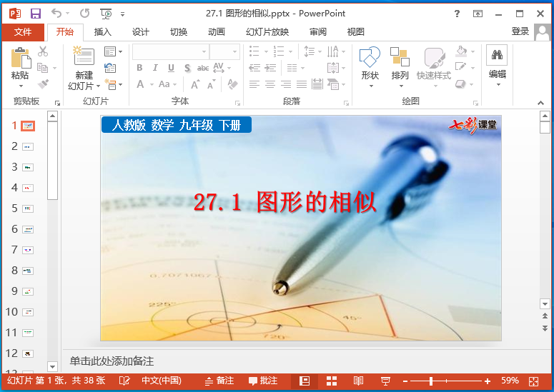
Task: Check spelling icon in status bar
Action: pyautogui.click(x=124, y=381)
